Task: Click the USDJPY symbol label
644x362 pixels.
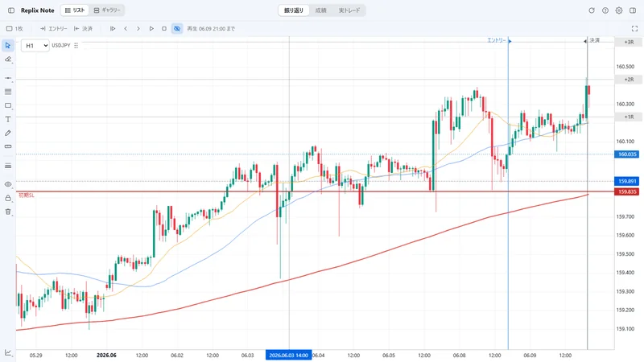Action: 61,46
